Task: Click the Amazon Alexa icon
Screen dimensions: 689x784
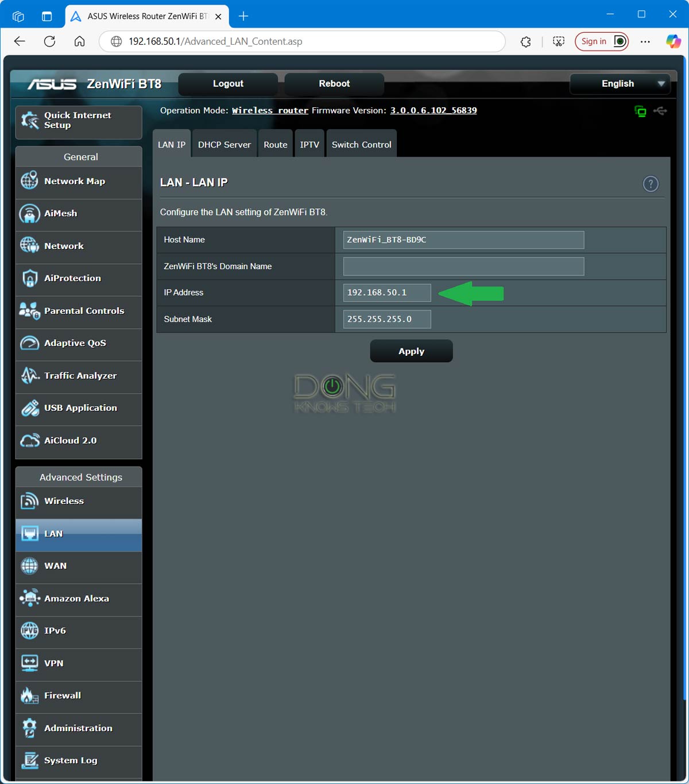Action: coord(29,598)
